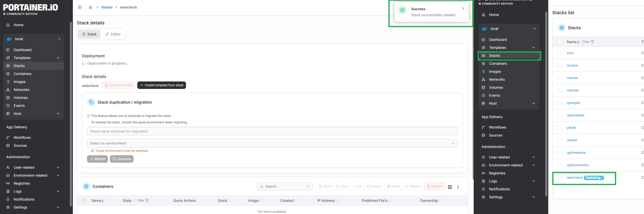Screen dimensions: 644x214
Task: Open the openreader stack link
Action: (x=576, y=115)
